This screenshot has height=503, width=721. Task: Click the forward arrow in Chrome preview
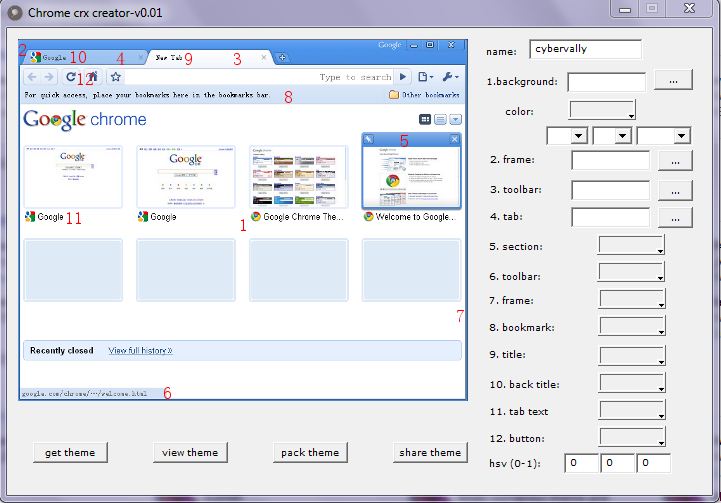coord(48,77)
